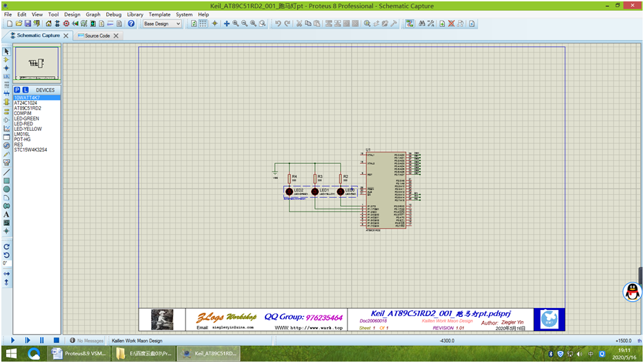The width and height of the screenshot is (644, 363).
Task: Add new sheet icon
Action: 443,24
